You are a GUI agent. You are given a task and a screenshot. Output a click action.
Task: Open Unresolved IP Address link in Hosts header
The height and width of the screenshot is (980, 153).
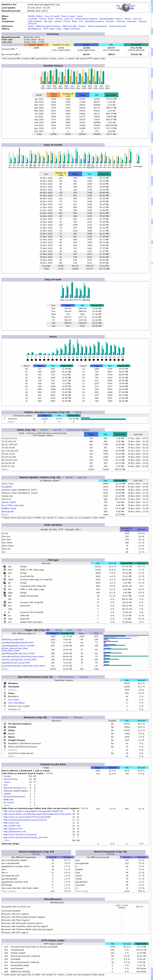tap(78, 430)
